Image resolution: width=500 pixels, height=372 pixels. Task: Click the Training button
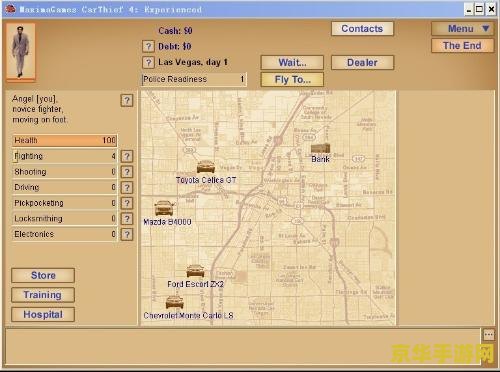click(43, 295)
